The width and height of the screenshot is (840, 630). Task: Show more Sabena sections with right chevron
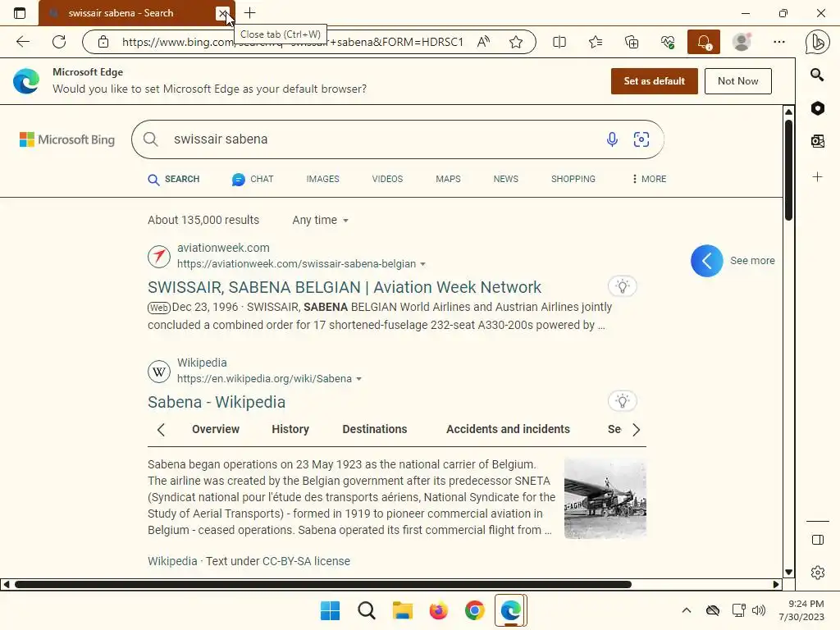[636, 430]
